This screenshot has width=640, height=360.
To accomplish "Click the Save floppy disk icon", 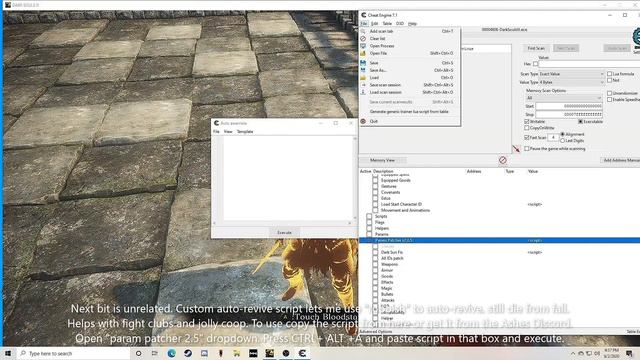I will click(363, 63).
